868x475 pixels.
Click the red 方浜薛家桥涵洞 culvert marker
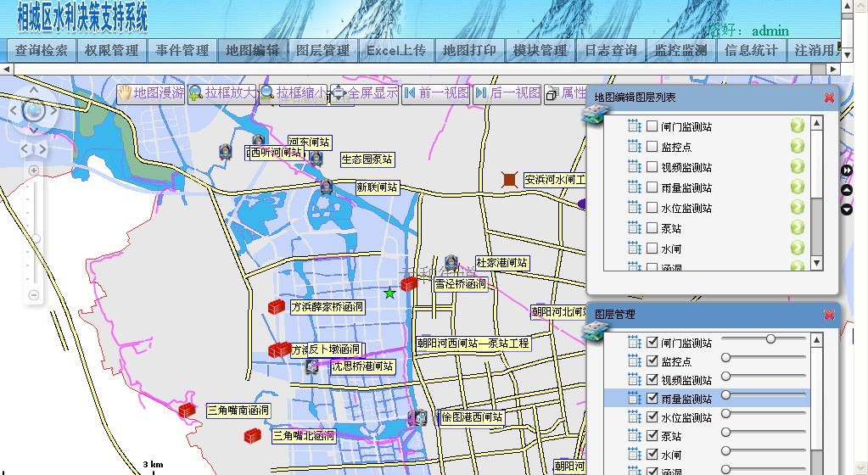pos(276,307)
